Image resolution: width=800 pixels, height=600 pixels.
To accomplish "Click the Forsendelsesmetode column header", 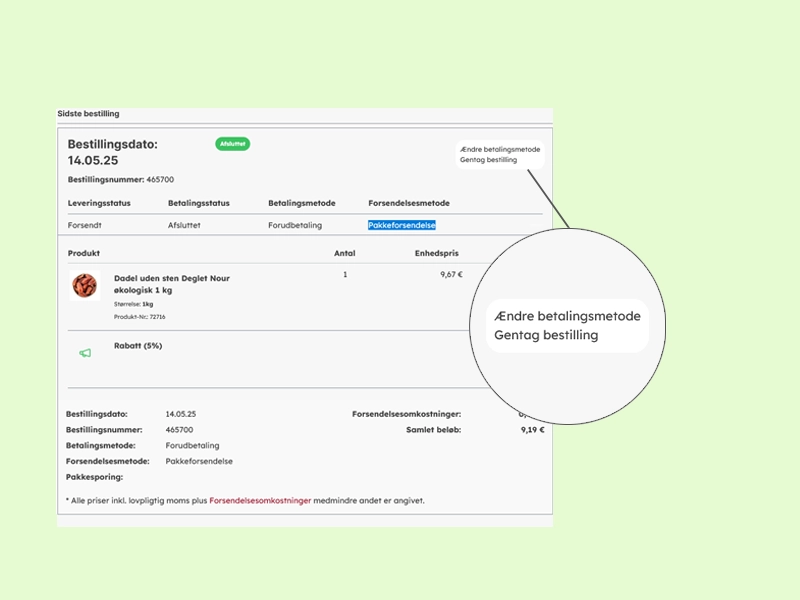I will [x=409, y=203].
